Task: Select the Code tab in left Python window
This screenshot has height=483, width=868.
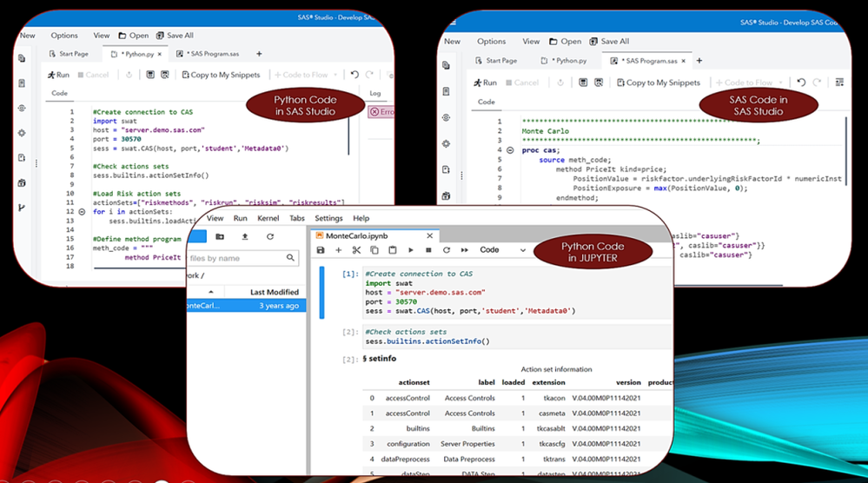Action: pos(59,93)
